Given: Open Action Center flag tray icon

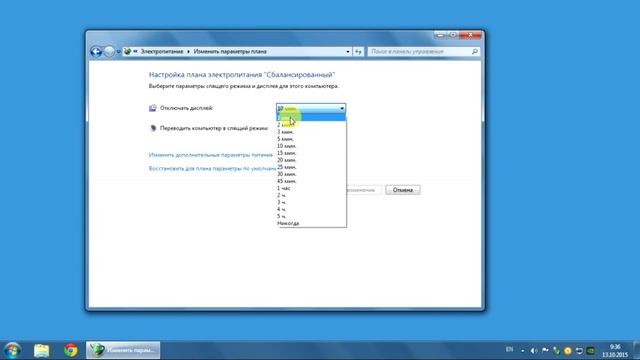Looking at the screenshot, I should pos(545,350).
